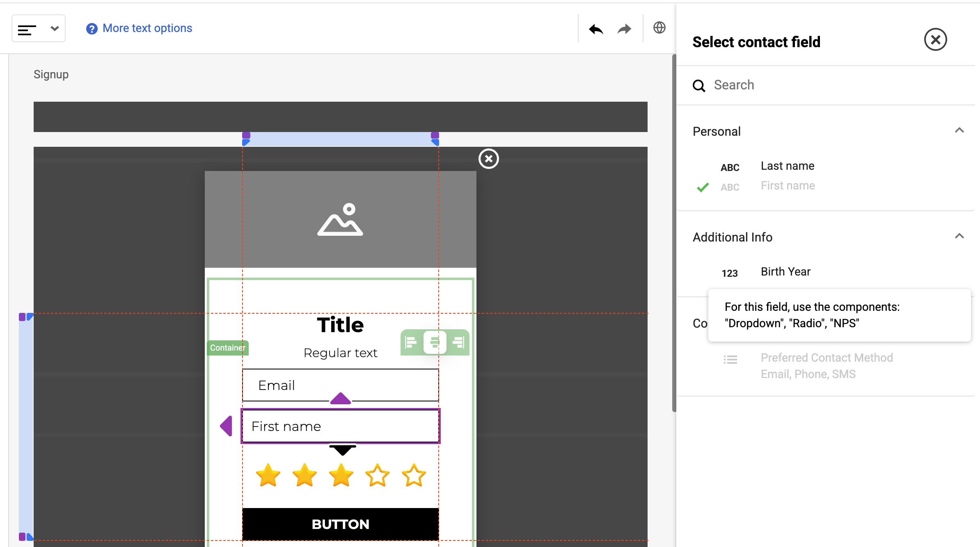Click the undo arrow icon
Screen dimensions: 980x547
596,29
